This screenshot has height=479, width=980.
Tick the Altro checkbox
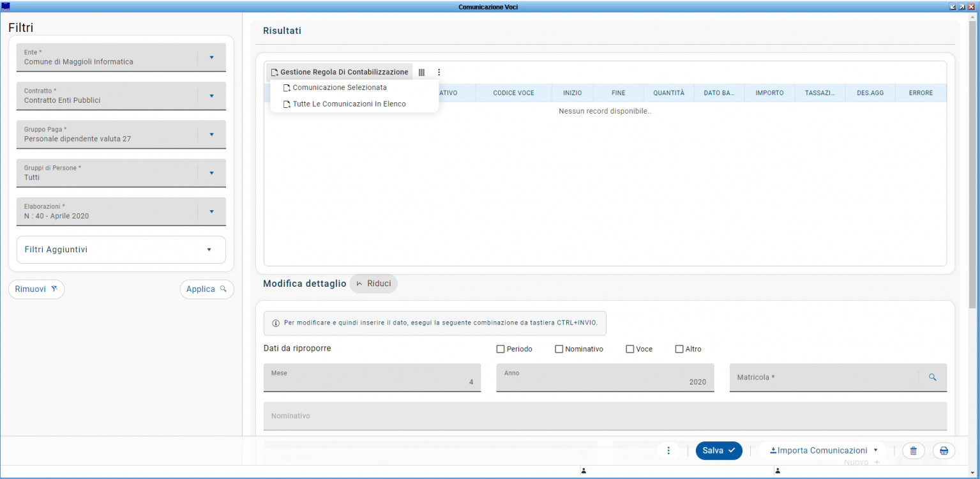(x=679, y=349)
